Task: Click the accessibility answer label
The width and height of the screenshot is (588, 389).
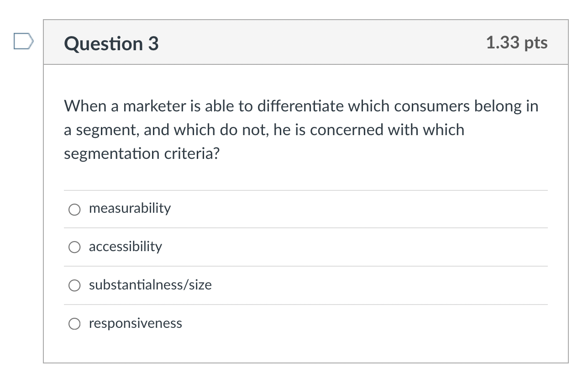Action: coord(125,247)
